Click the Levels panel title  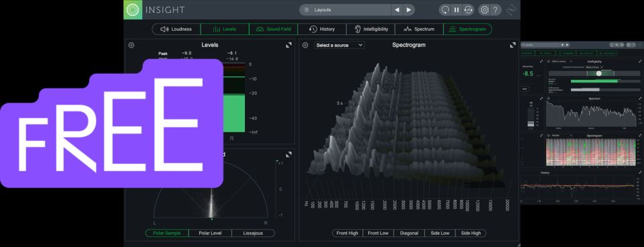point(210,45)
